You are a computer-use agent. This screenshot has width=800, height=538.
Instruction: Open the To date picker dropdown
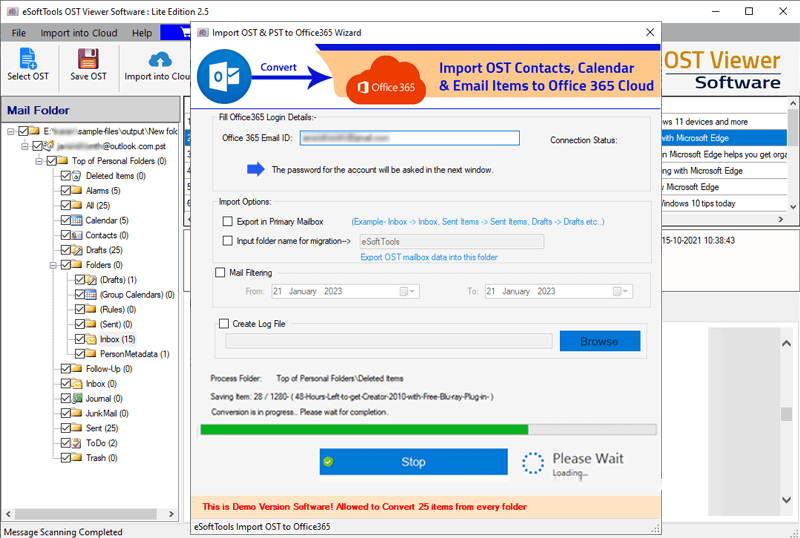pyautogui.click(x=620, y=291)
